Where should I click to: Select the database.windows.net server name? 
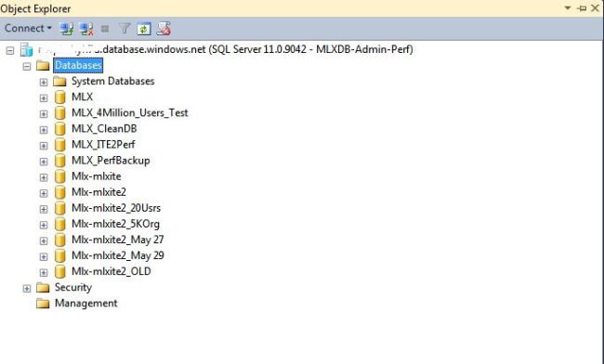coord(226,49)
